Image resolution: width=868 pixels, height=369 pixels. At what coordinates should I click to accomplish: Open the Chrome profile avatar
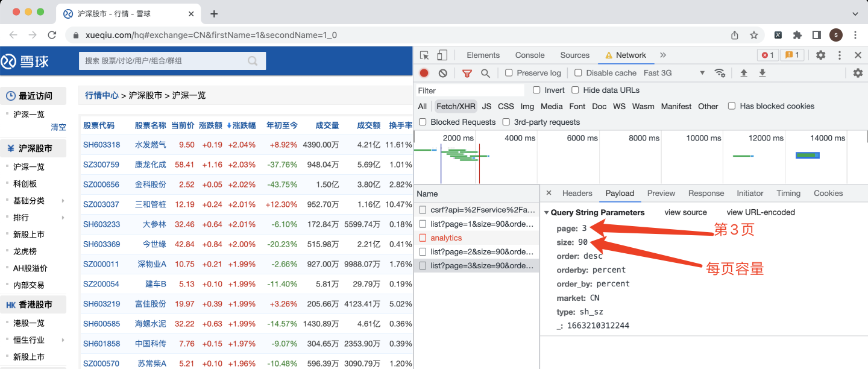[836, 35]
